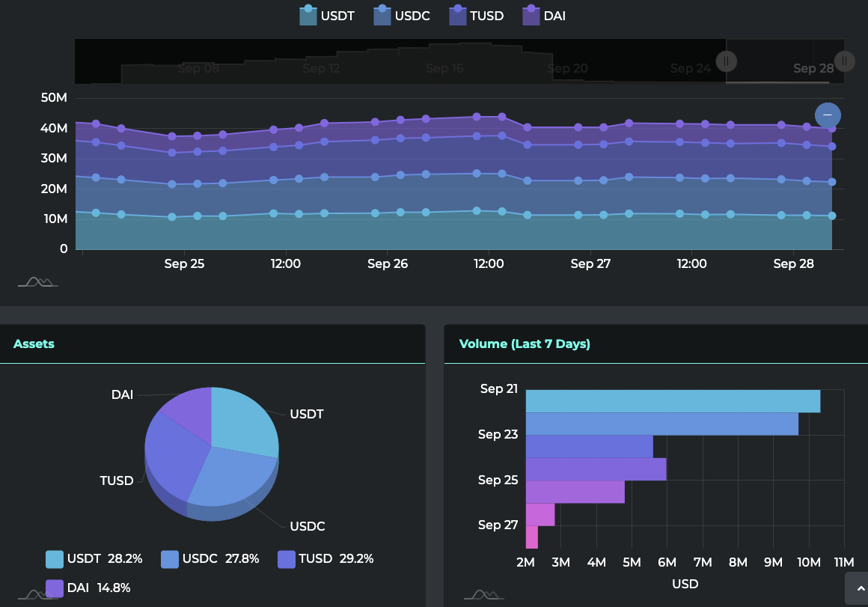This screenshot has width=868, height=607.
Task: Toggle USDT 28.2% pie legend swatch
Action: 55,559
